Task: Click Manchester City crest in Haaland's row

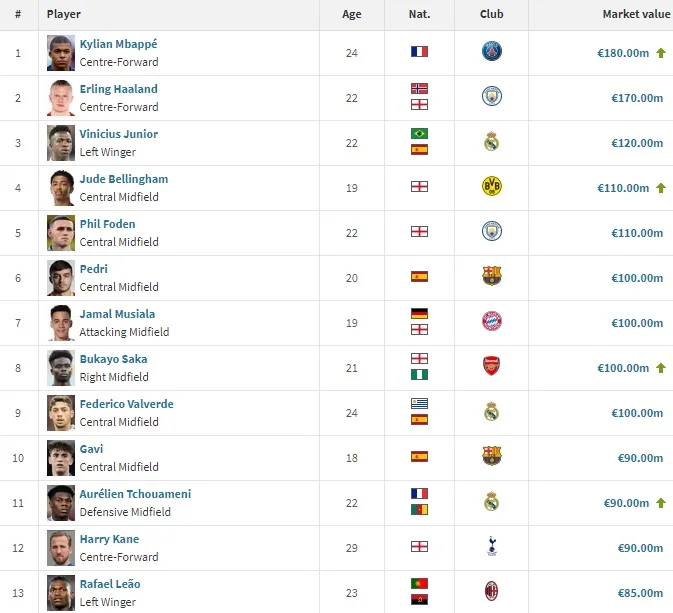Action: point(491,97)
